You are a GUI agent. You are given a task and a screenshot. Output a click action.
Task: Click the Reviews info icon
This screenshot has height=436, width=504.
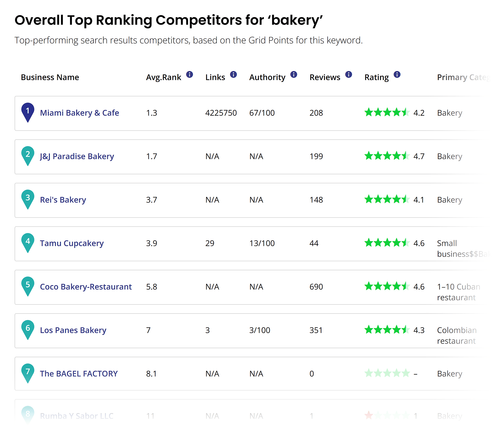(x=349, y=74)
